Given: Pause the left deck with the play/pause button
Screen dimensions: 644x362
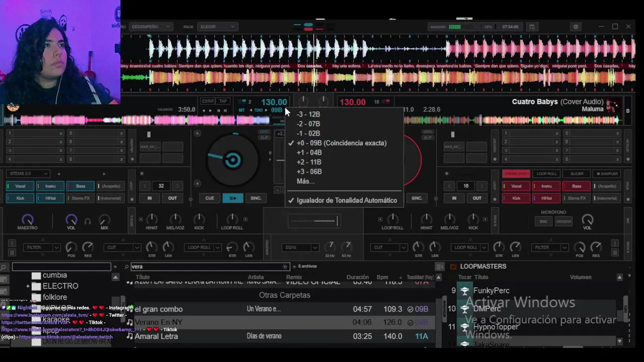Looking at the screenshot, I should (x=233, y=198).
